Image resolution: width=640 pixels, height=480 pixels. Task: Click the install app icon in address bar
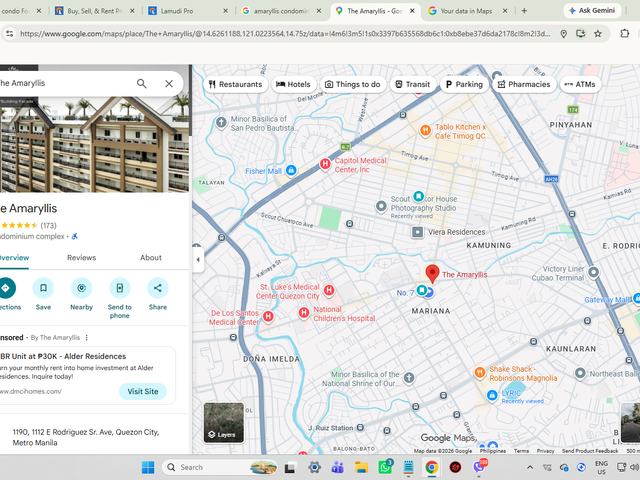(x=580, y=33)
